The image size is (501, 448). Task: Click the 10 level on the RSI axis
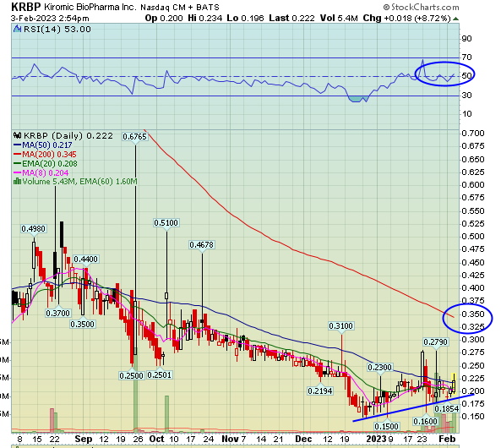click(x=467, y=114)
